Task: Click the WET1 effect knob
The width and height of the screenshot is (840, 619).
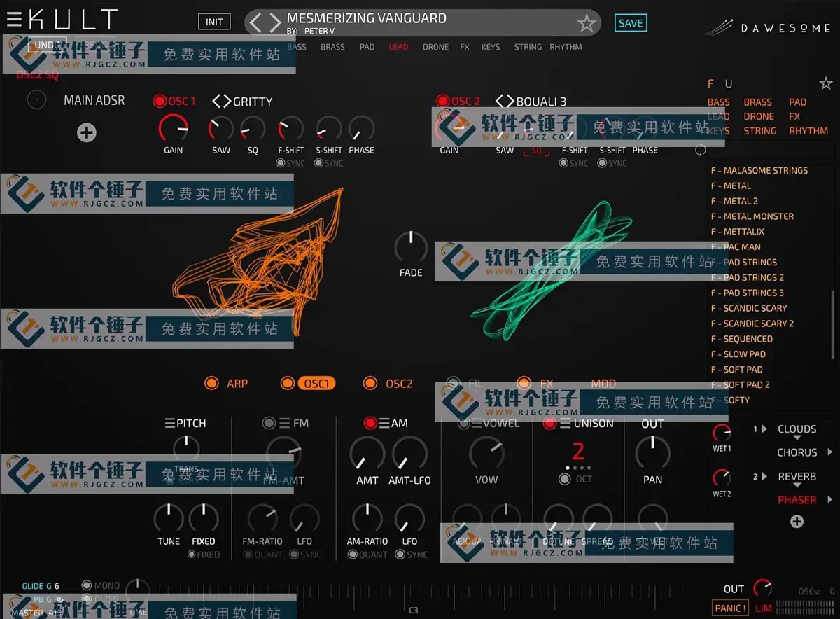Action: (x=722, y=433)
